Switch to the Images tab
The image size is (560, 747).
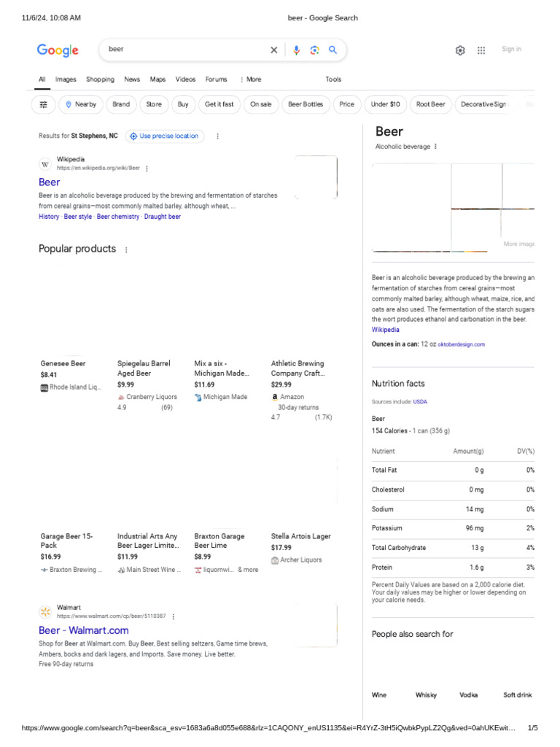[x=66, y=80]
